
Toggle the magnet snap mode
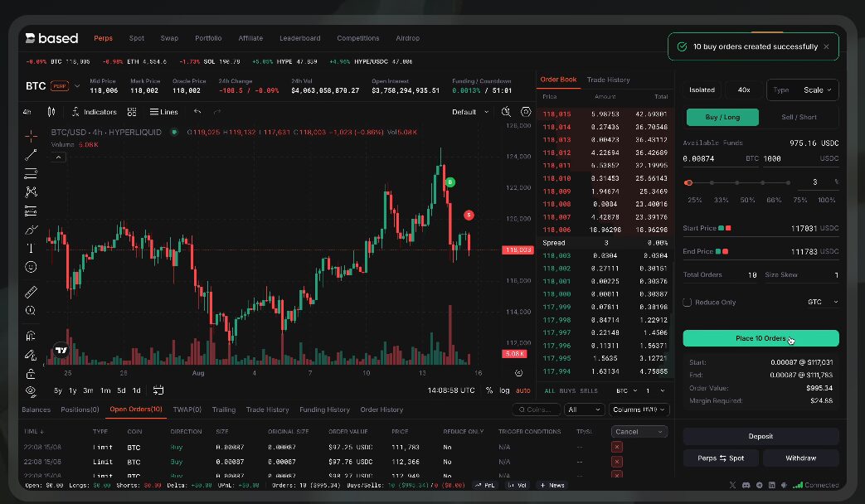pyautogui.click(x=31, y=336)
